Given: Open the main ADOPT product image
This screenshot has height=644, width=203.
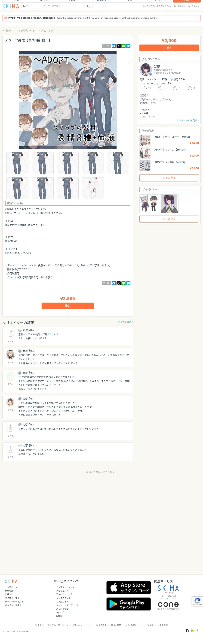Looking at the screenshot, I should click(x=68, y=100).
